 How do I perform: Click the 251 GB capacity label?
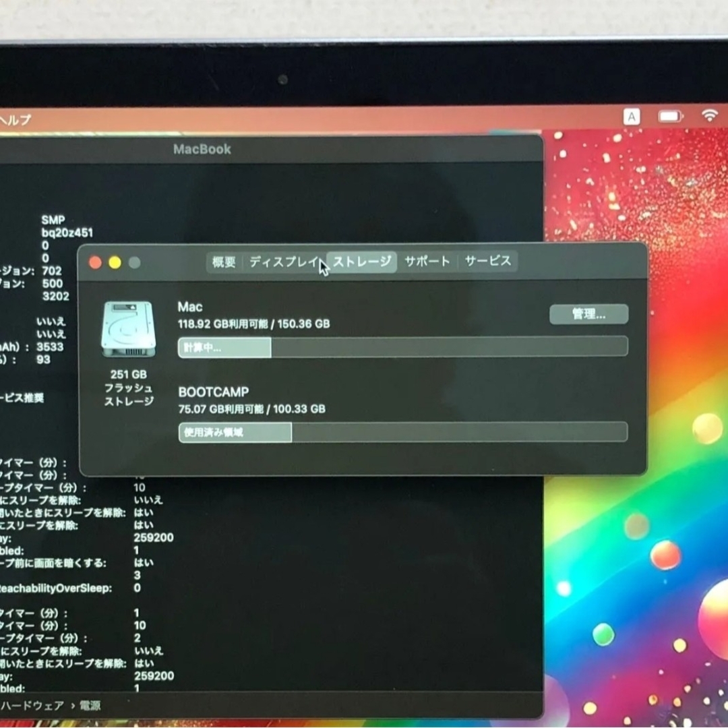129,374
